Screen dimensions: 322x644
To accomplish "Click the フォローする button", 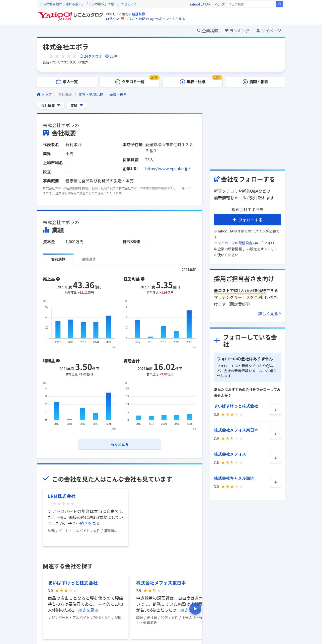I will pyautogui.click(x=248, y=220).
